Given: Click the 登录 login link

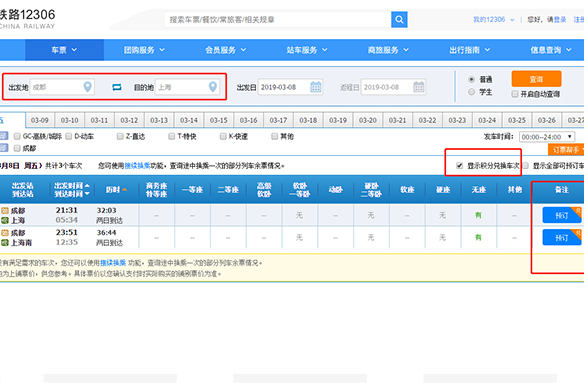Looking at the screenshot, I should pos(560,19).
